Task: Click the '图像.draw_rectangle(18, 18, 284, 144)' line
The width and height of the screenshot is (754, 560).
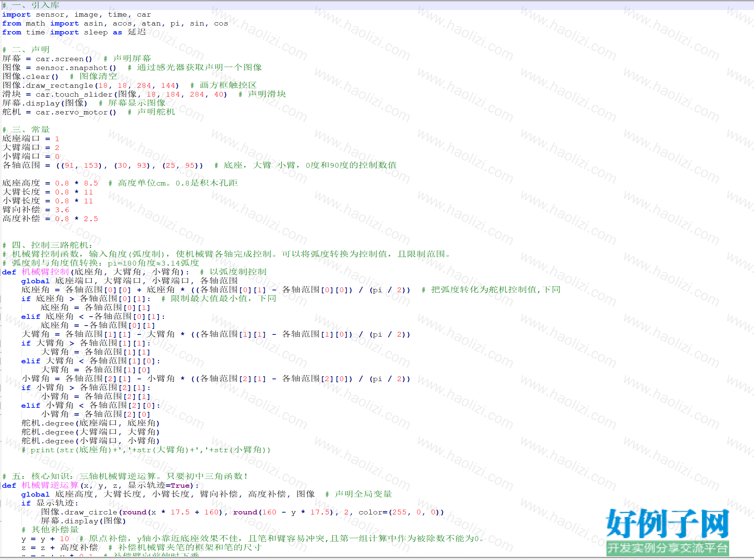Action: pos(90,85)
